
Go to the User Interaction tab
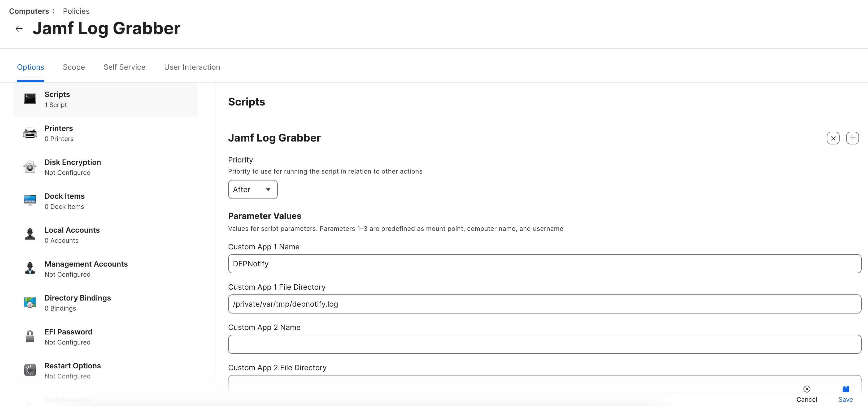192,67
